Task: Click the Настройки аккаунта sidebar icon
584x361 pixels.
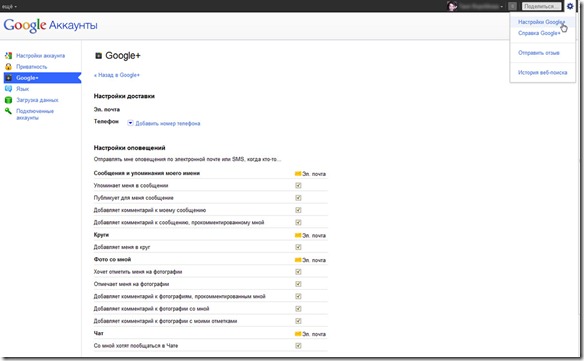Action: (8, 56)
